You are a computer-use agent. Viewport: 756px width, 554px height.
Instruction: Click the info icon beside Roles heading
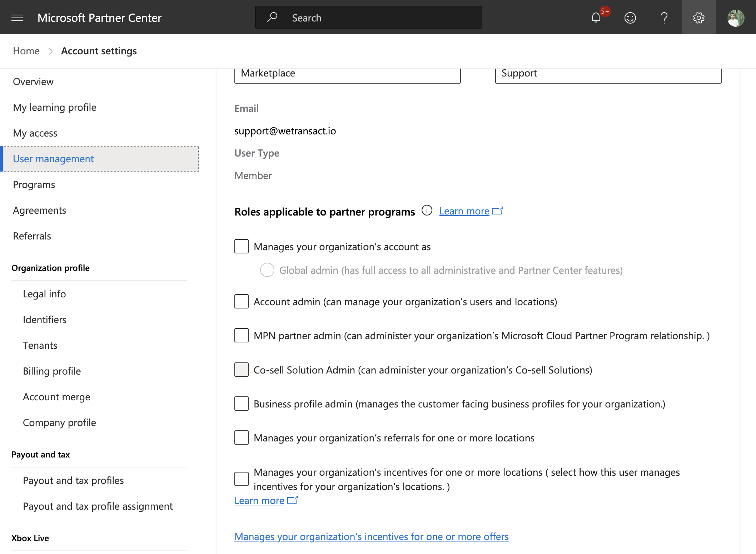click(427, 210)
